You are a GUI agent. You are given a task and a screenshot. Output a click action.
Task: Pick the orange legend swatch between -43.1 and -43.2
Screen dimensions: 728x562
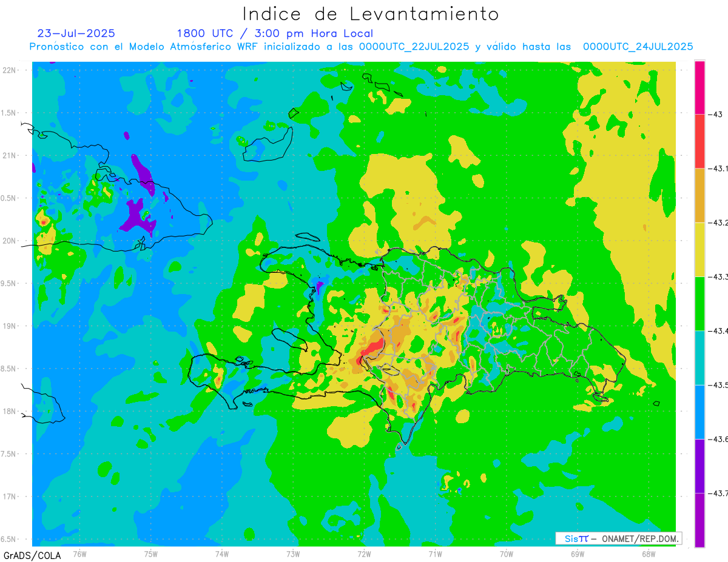[699, 195]
